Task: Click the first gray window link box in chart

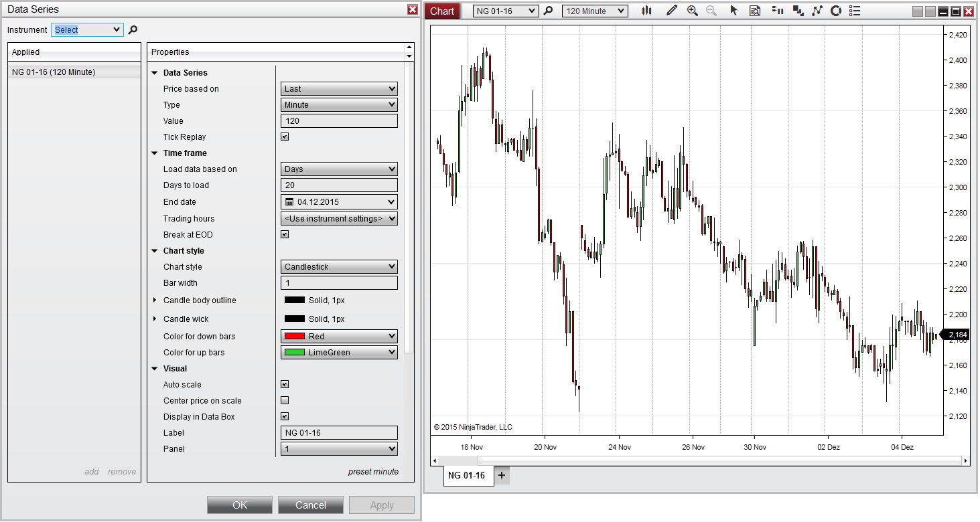Action: click(918, 11)
